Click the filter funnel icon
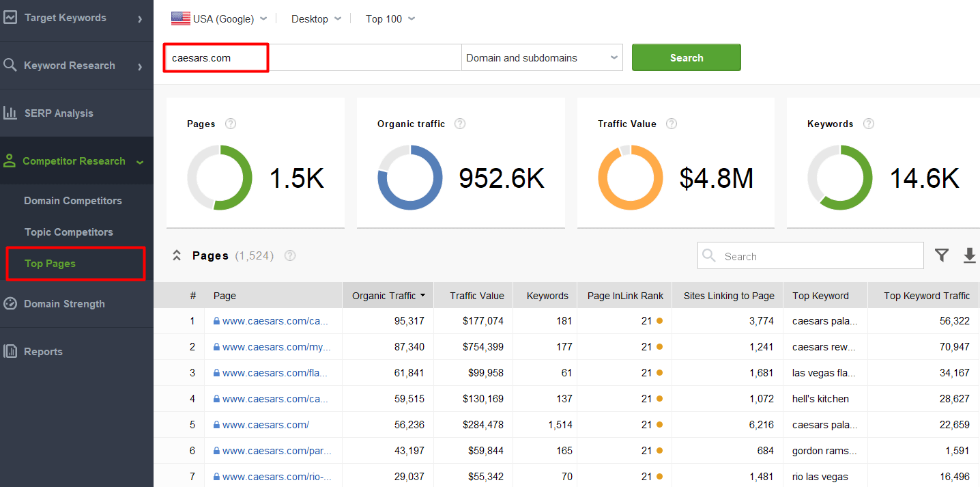This screenshot has width=980, height=487. [942, 255]
